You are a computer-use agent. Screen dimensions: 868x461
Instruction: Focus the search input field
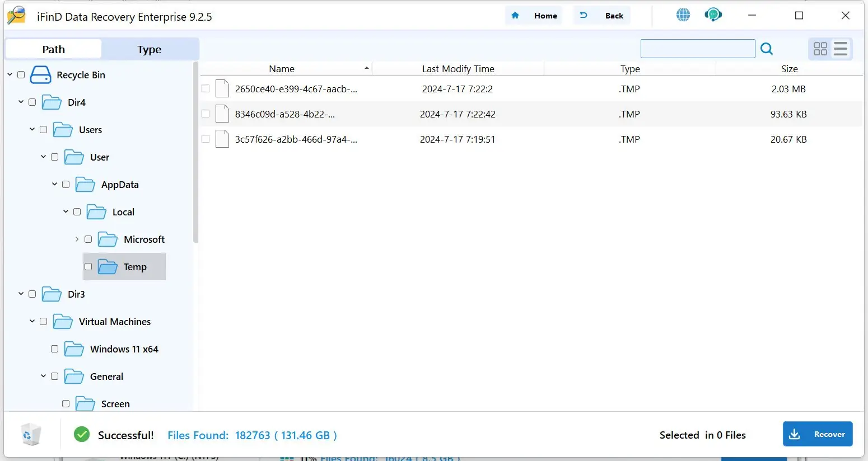(x=698, y=49)
